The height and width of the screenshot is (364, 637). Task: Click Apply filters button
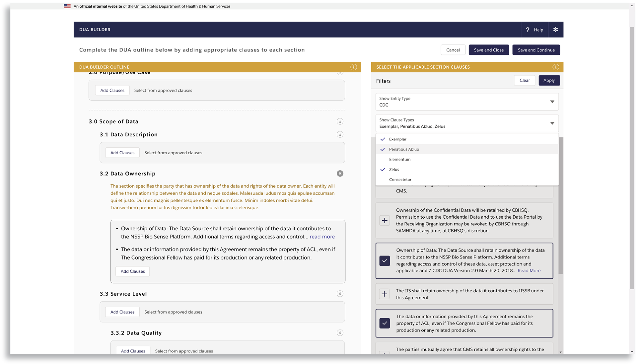coord(549,80)
